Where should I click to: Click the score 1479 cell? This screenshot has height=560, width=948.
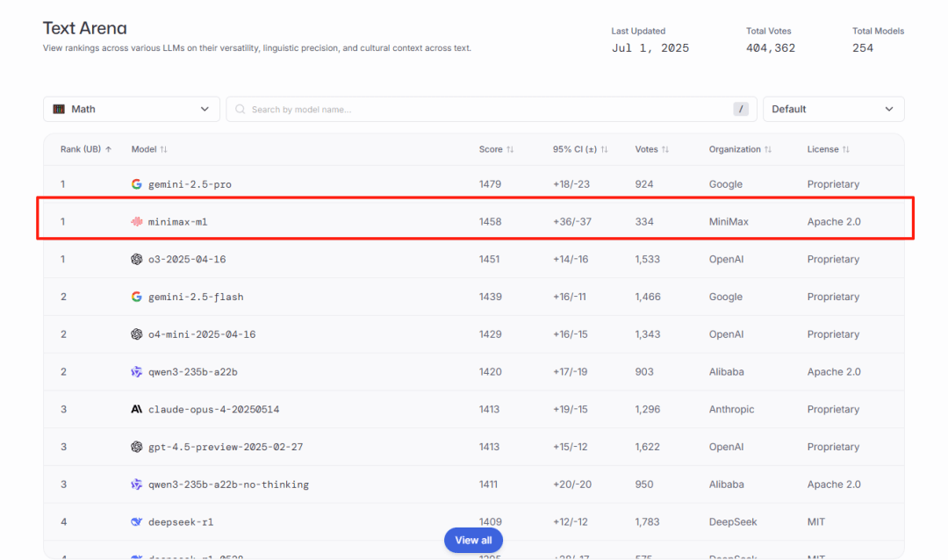click(x=490, y=183)
